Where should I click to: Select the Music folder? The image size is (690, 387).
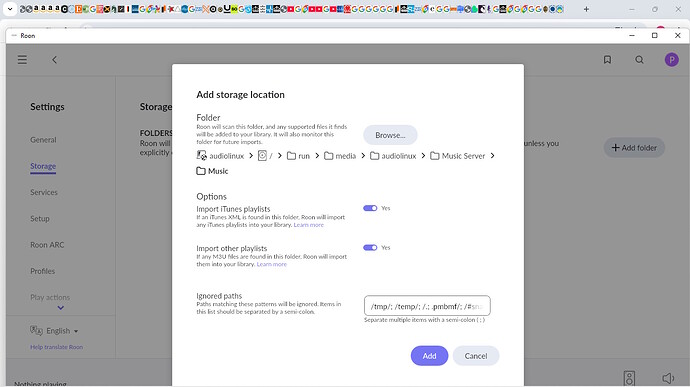[212, 171]
